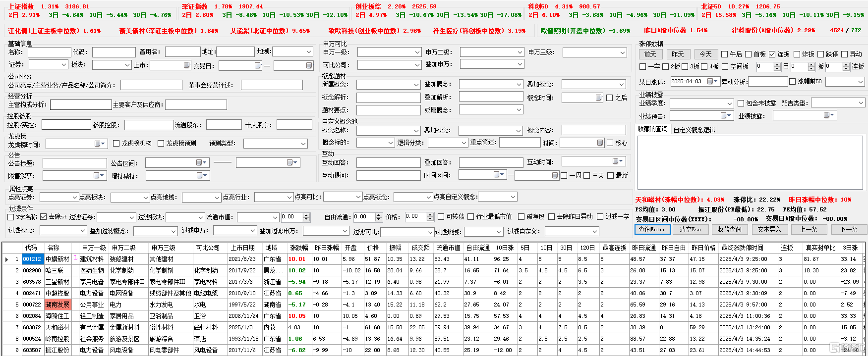The width and height of the screenshot is (868, 356).
Task: Click the 收藏查询 button
Action: pos(729,229)
